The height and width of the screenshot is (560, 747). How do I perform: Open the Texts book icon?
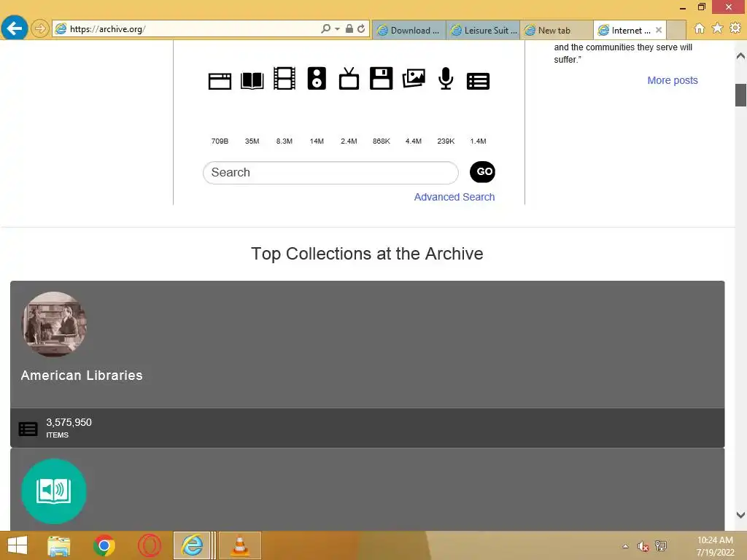pyautogui.click(x=252, y=80)
